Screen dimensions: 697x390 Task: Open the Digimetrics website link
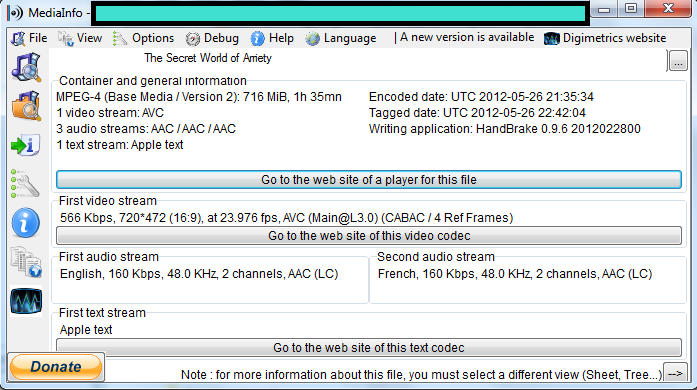pyautogui.click(x=614, y=38)
